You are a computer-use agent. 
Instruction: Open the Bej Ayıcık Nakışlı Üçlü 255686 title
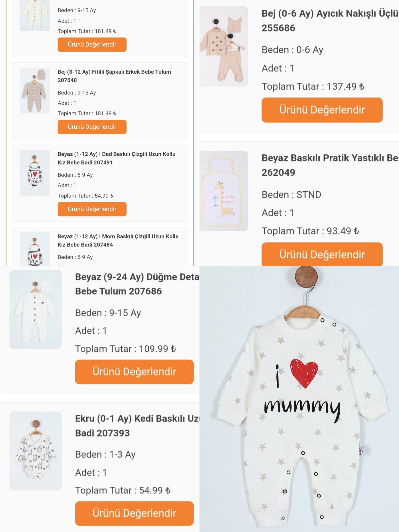(330, 21)
